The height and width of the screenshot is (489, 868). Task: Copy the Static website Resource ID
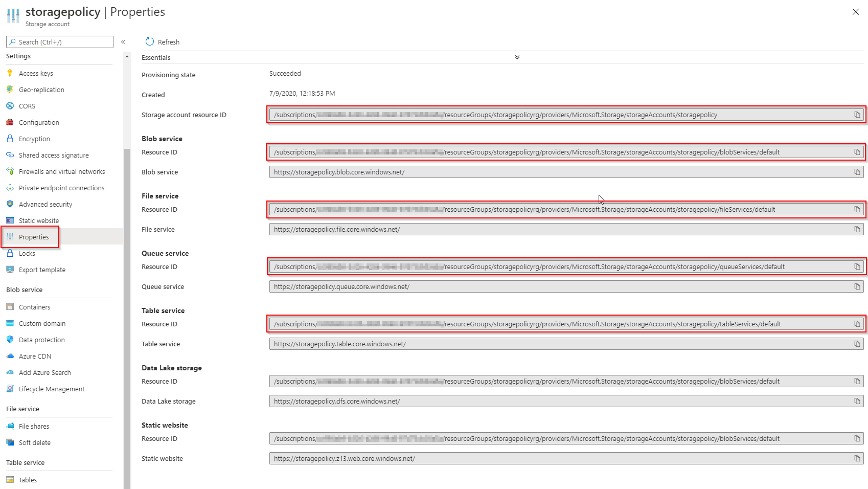(x=857, y=438)
